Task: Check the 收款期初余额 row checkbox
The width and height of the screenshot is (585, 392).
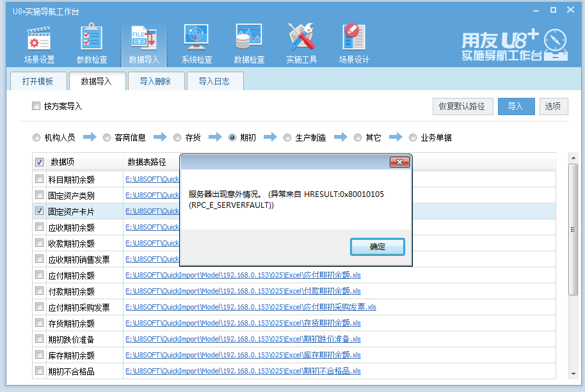Action: (39, 243)
